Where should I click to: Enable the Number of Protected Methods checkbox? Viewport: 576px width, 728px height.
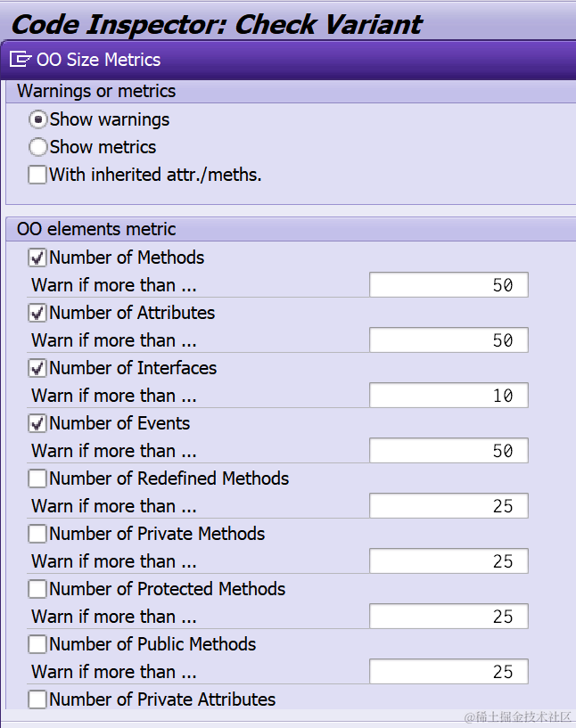point(37,589)
